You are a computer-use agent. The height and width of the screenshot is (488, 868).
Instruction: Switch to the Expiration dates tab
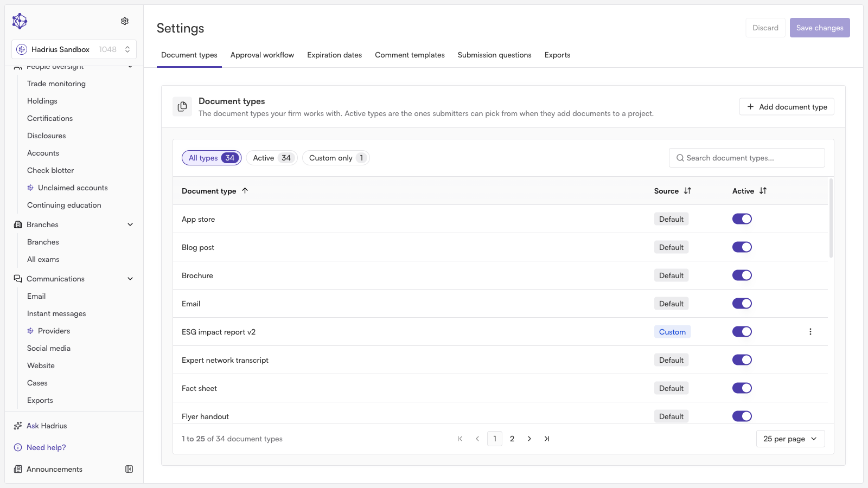334,55
